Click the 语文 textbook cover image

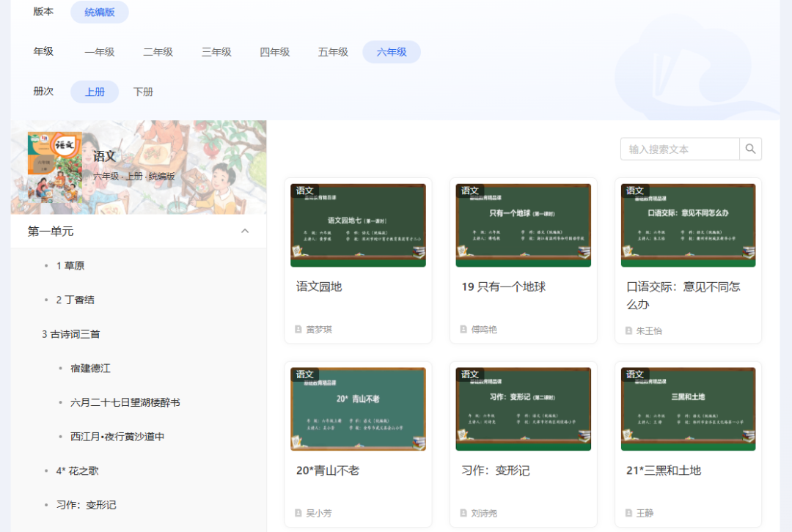click(55, 167)
